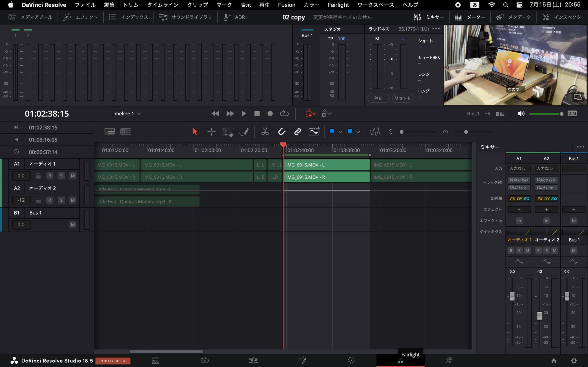Viewport: 588px width, 367px height.
Task: Select the range selection crosshair tool
Action: pyautogui.click(x=211, y=132)
